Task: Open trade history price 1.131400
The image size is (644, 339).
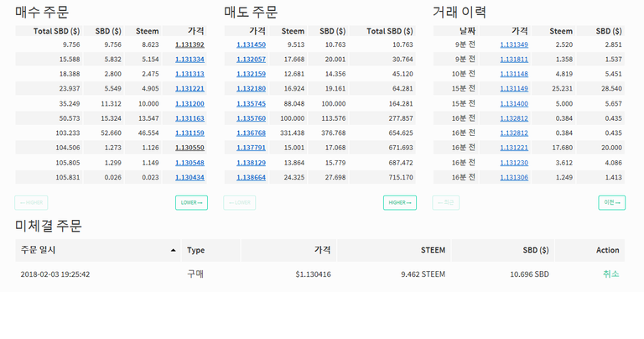Action: pos(514,103)
